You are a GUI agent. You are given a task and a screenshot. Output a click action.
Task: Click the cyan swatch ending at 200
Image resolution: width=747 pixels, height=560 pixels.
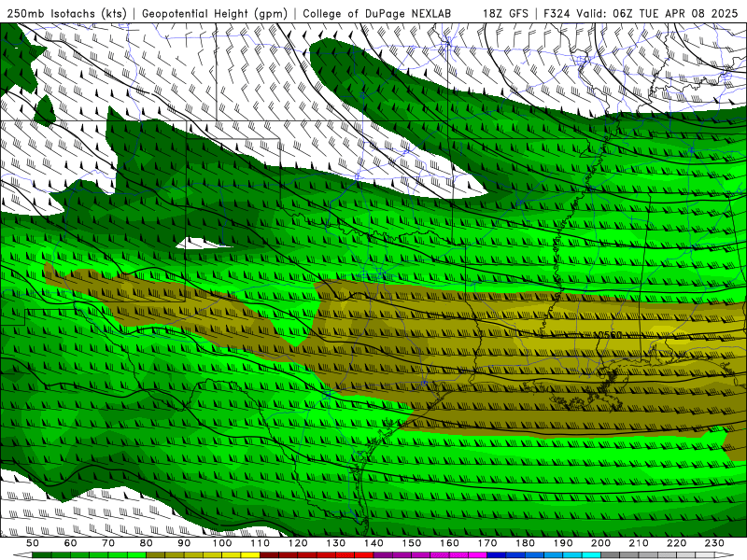591,555
